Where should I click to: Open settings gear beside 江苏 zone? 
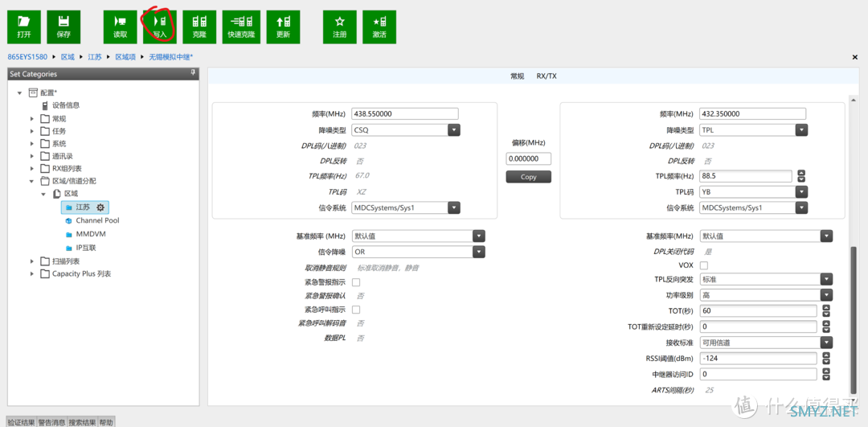point(100,207)
